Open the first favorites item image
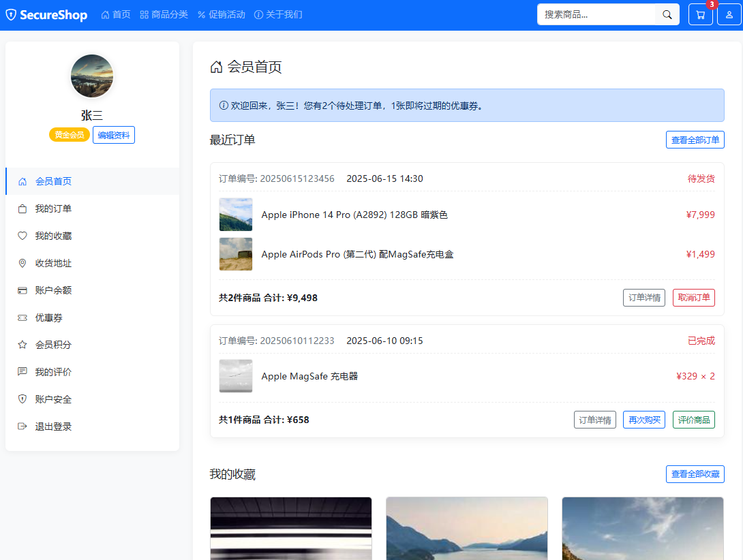The height and width of the screenshot is (560, 743). click(291, 528)
